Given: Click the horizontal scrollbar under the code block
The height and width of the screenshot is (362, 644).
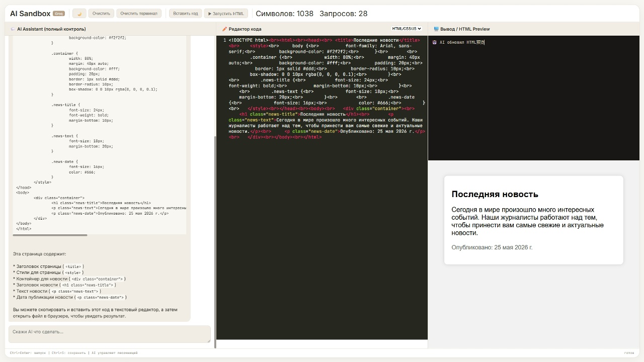Looking at the screenshot, I should point(50,235).
